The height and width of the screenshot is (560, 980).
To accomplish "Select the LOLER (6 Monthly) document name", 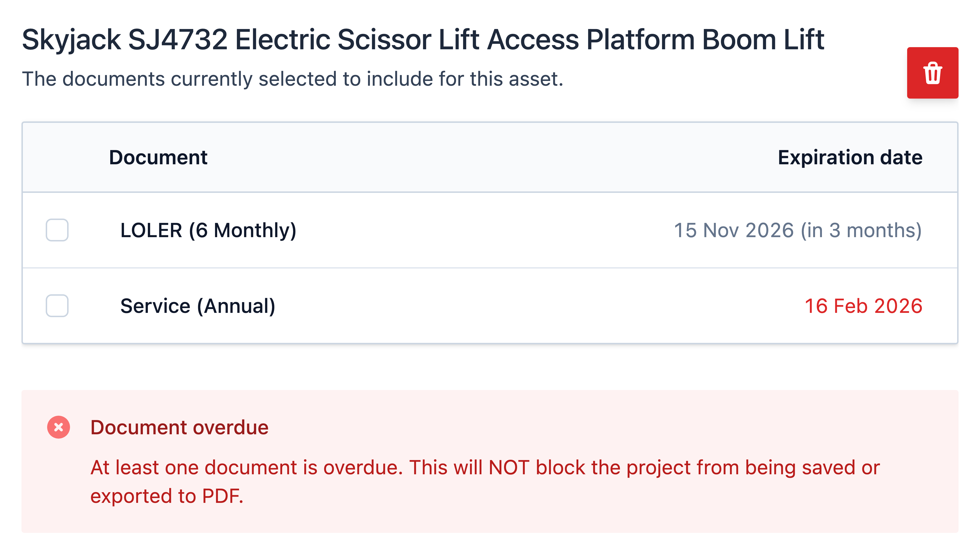I will tap(208, 230).
